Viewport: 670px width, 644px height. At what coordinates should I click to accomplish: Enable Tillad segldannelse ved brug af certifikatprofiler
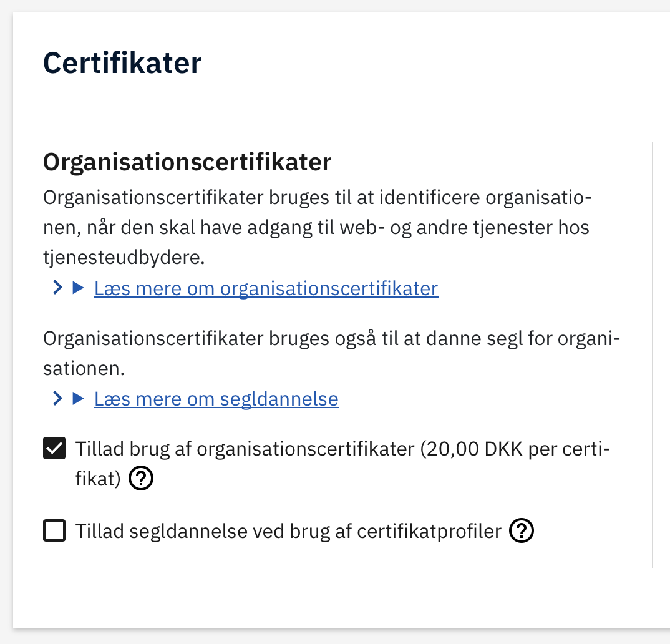click(54, 531)
